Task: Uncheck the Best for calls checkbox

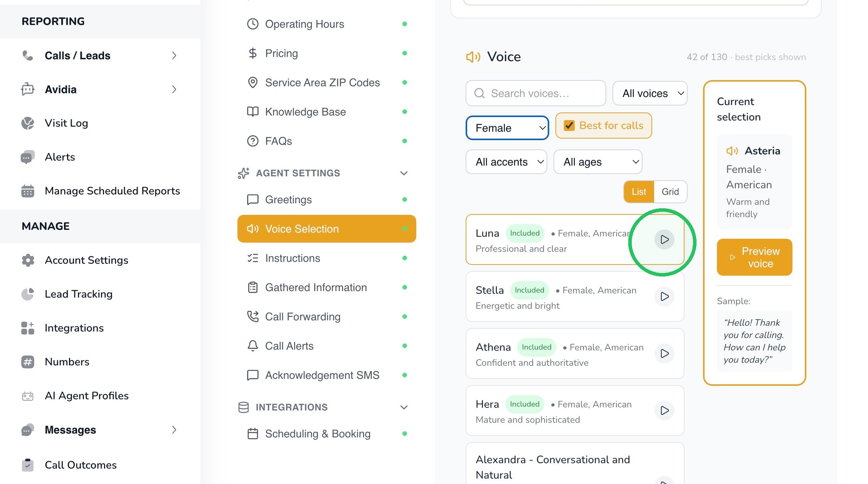Action: [569, 126]
